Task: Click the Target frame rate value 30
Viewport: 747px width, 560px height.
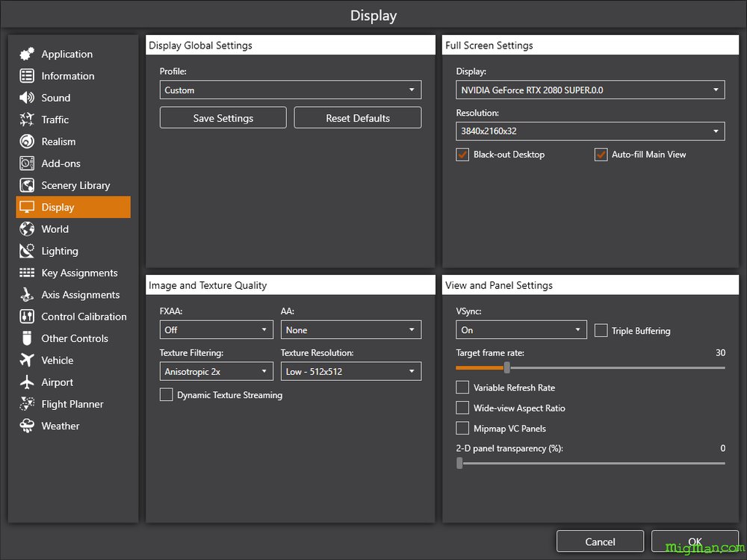Action: 720,353
